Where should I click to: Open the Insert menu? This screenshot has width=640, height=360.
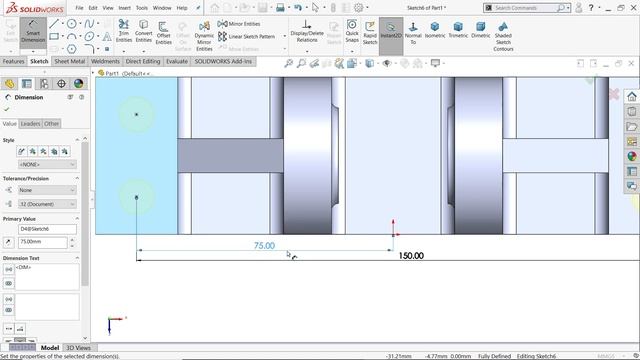pyautogui.click(x=124, y=8)
